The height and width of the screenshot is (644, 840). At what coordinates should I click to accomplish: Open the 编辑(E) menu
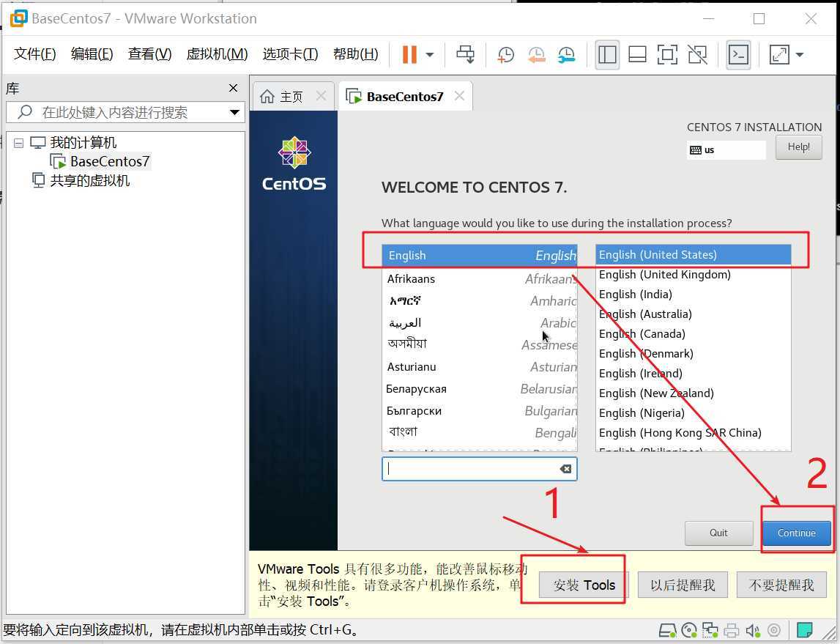[x=92, y=54]
